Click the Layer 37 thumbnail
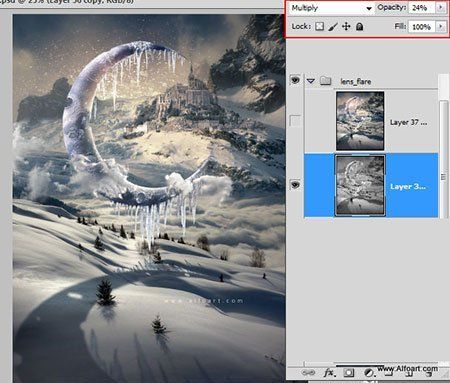Viewport: 450px width, 383px height. point(360,121)
